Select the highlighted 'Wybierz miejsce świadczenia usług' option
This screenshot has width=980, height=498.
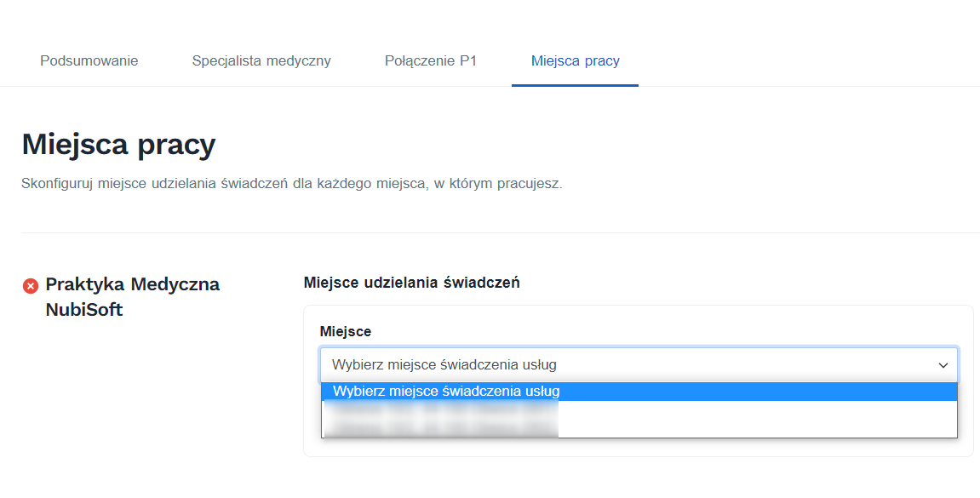coord(596,392)
